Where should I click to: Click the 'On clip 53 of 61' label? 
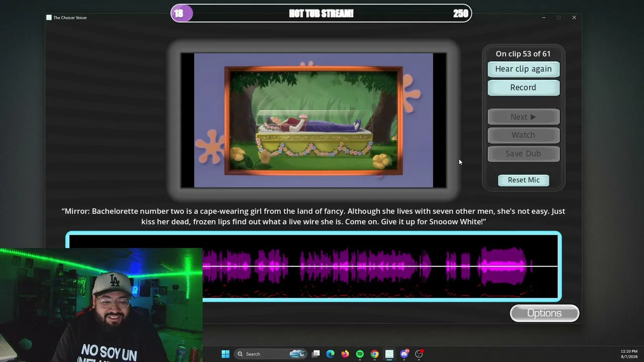[x=523, y=54]
